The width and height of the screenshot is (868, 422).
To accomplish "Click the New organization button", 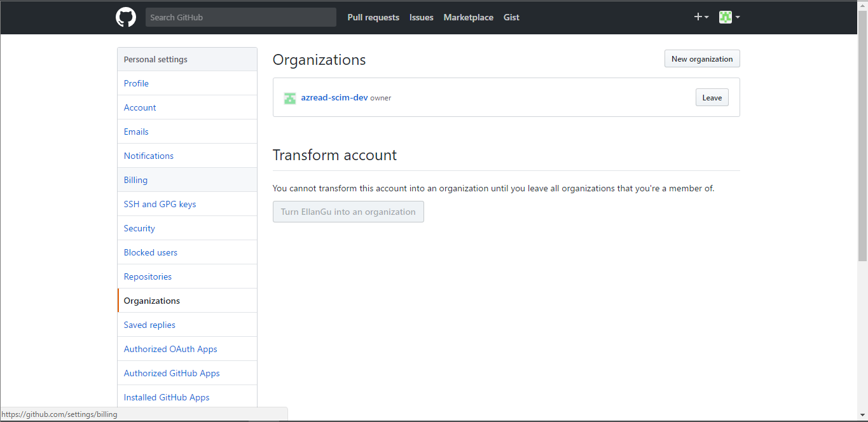I will pyautogui.click(x=701, y=58).
